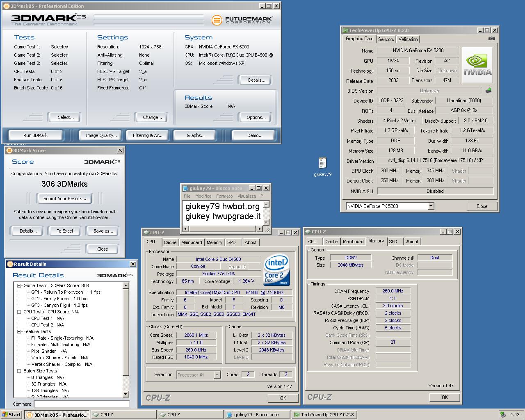Click the To Excel button
The height and width of the screenshot is (420, 525).
[65, 231]
